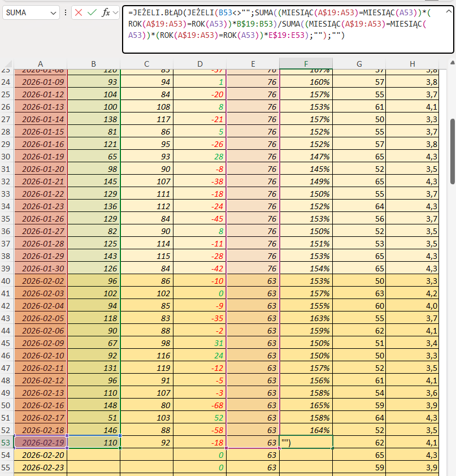Image resolution: width=456 pixels, height=476 pixels.
Task: Confirm the formula with the green checkmark
Action: coord(92,13)
